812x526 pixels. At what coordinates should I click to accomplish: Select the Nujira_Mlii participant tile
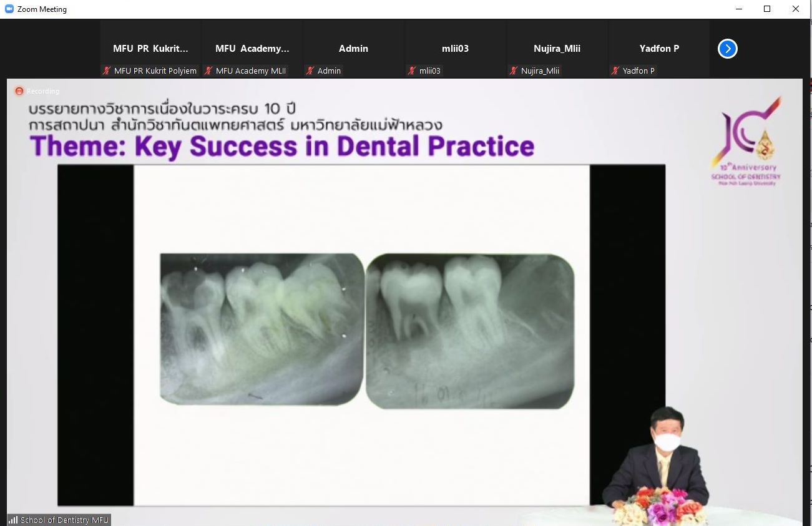coord(557,48)
